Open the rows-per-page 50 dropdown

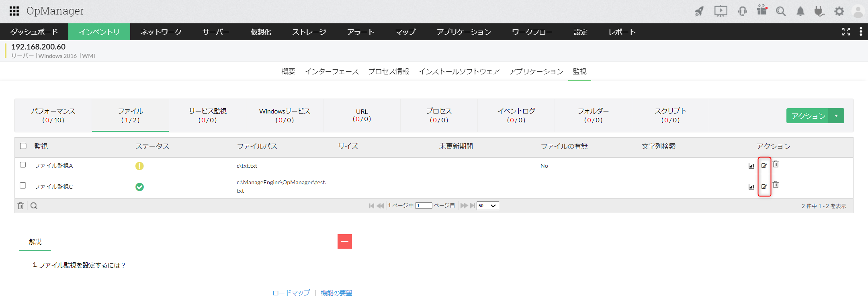(x=488, y=206)
